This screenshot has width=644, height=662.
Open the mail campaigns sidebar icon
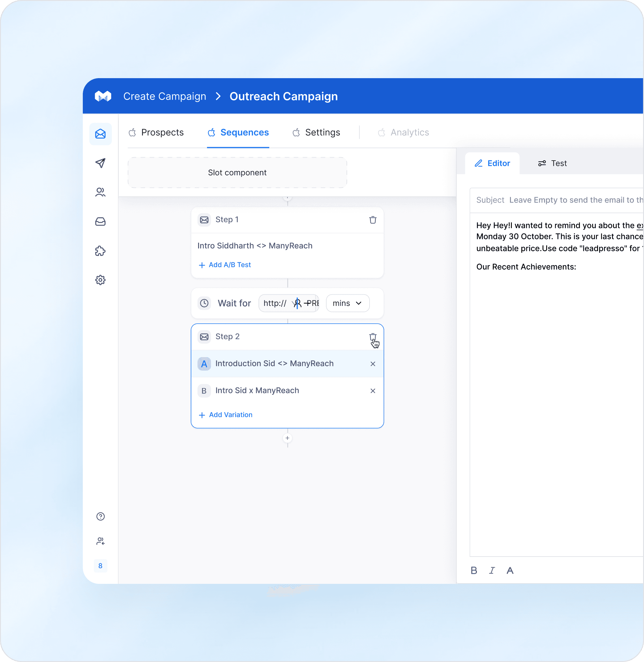[101, 134]
